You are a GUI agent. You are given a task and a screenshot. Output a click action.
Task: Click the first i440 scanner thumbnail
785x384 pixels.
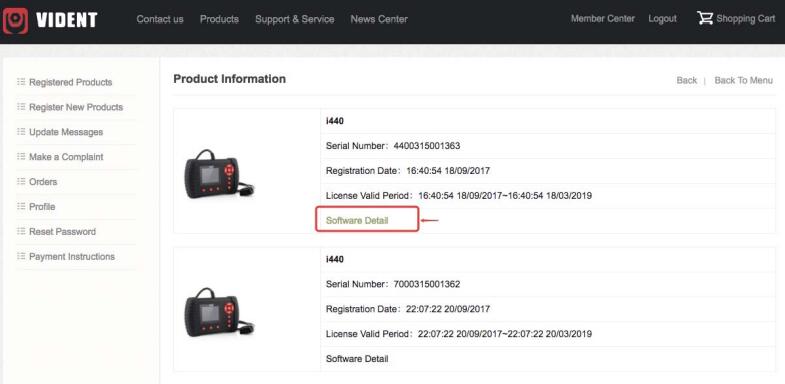coord(219,173)
